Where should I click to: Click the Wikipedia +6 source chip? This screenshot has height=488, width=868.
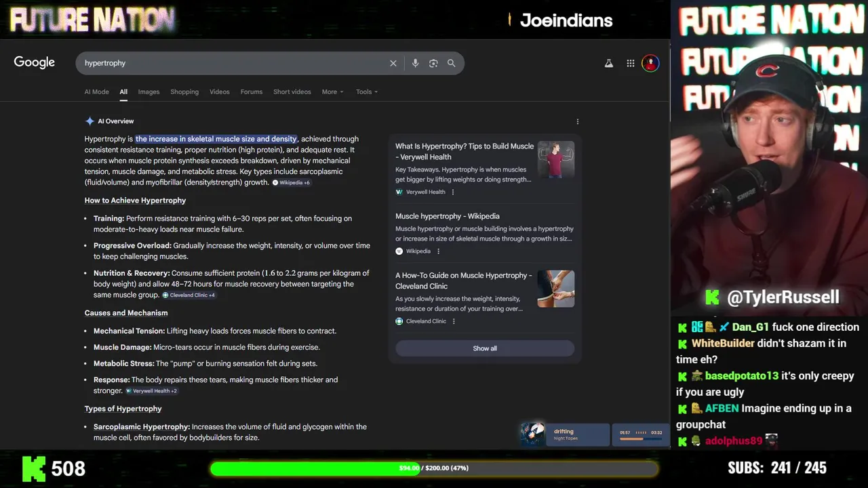[x=292, y=182]
